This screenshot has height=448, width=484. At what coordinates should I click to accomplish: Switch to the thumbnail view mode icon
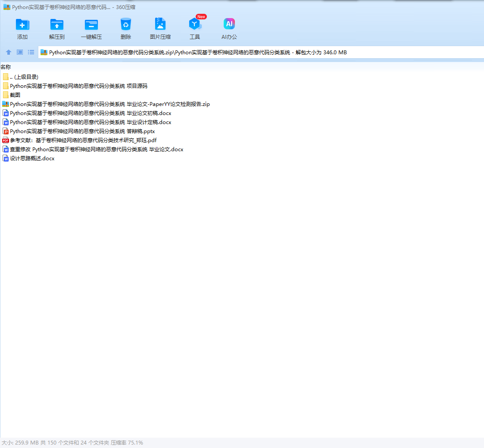[20, 52]
